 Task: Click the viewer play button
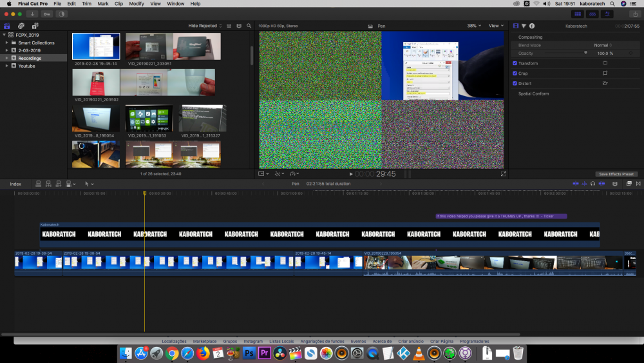click(x=351, y=174)
